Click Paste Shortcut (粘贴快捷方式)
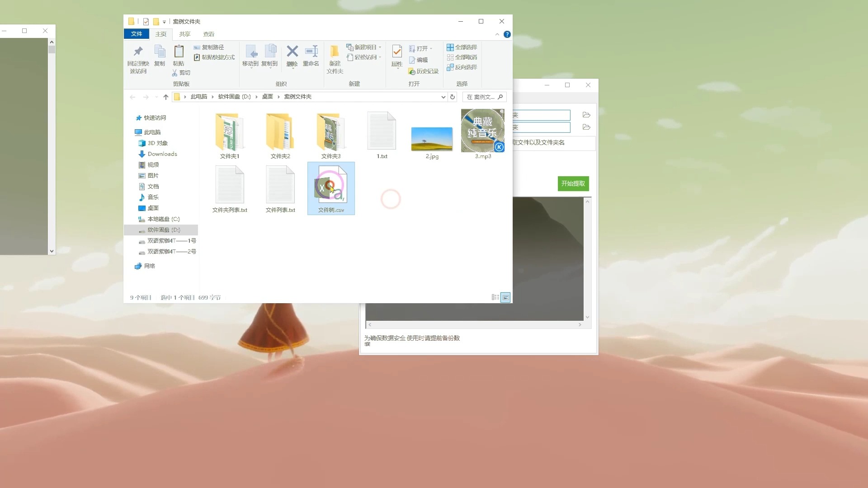868x488 pixels. pos(214,57)
